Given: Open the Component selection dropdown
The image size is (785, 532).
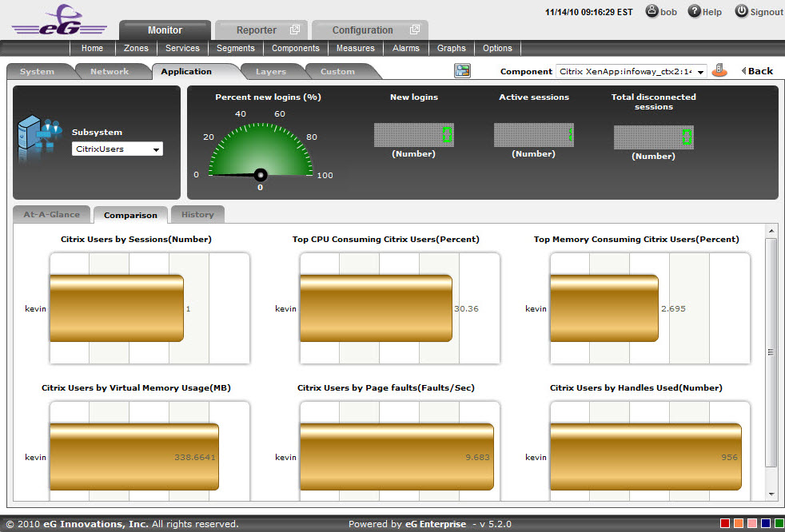Looking at the screenshot, I should click(x=632, y=72).
